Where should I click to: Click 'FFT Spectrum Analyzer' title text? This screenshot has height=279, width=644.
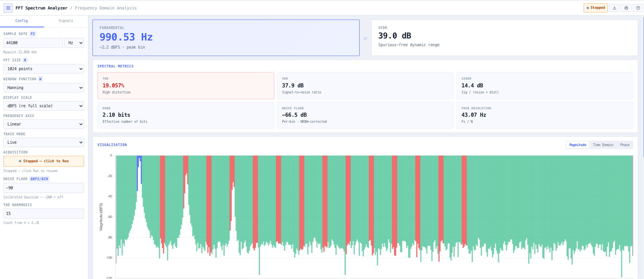(41, 8)
